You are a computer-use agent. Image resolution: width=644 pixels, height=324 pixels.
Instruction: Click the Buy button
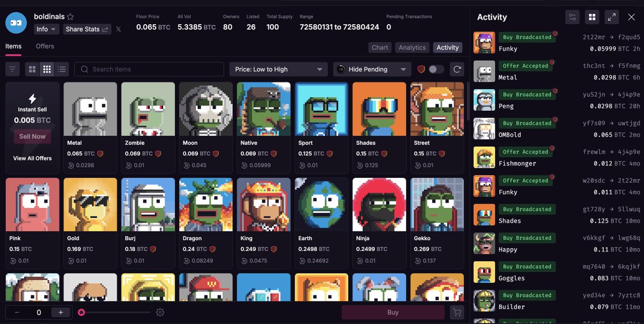coord(393,312)
